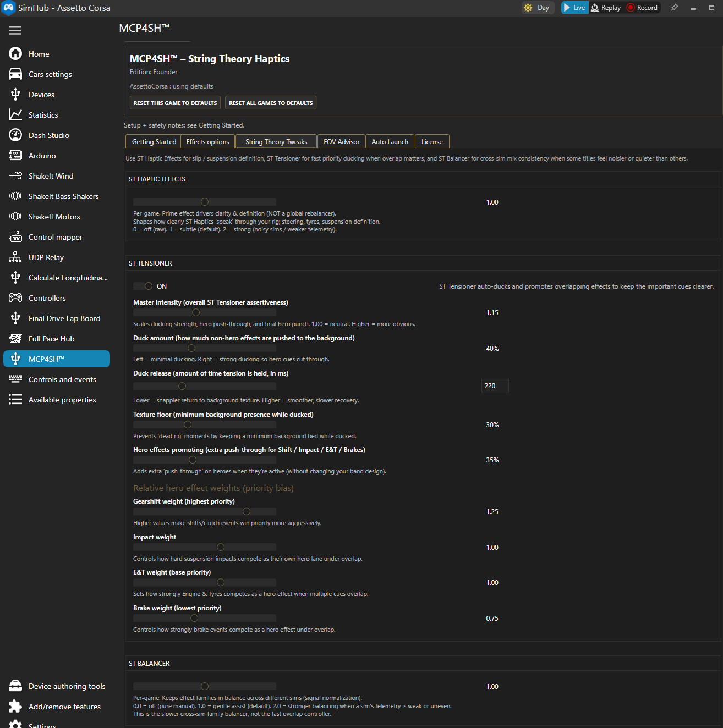
Task: Click the Add/remove features puzzle icon
Action: 15,707
